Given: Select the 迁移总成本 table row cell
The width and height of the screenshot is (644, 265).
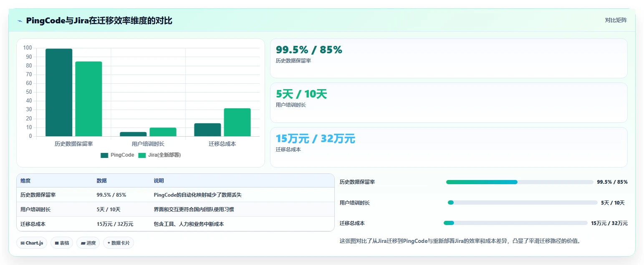Looking at the screenshot, I should click(x=33, y=224).
